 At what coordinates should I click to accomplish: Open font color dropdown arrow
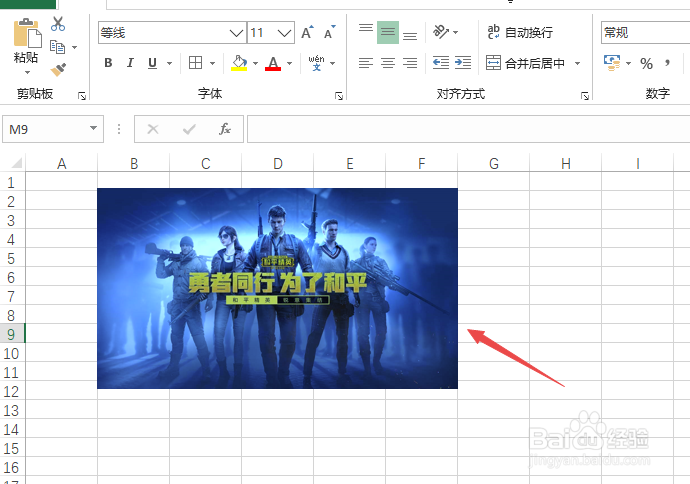289,63
